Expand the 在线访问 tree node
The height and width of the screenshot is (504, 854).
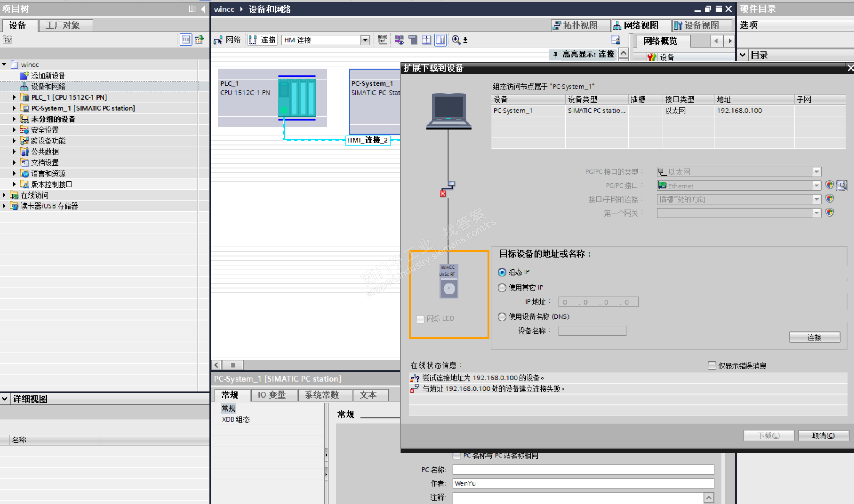[4, 195]
